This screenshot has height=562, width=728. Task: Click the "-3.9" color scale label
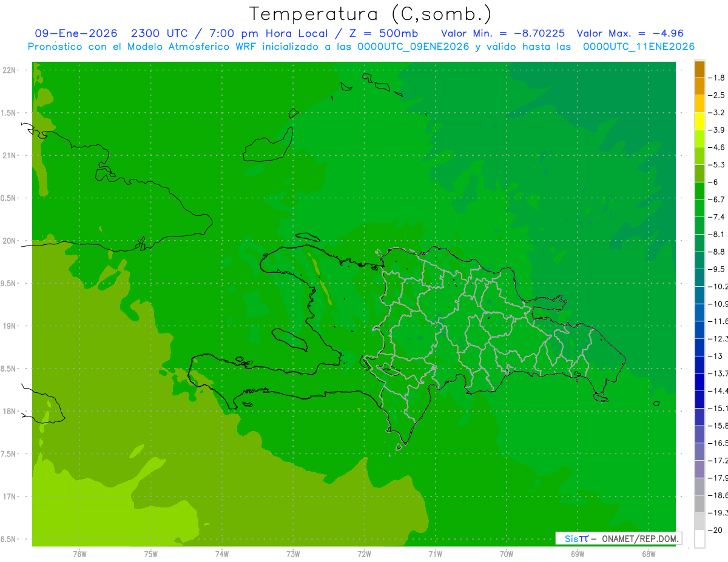pyautogui.click(x=718, y=130)
